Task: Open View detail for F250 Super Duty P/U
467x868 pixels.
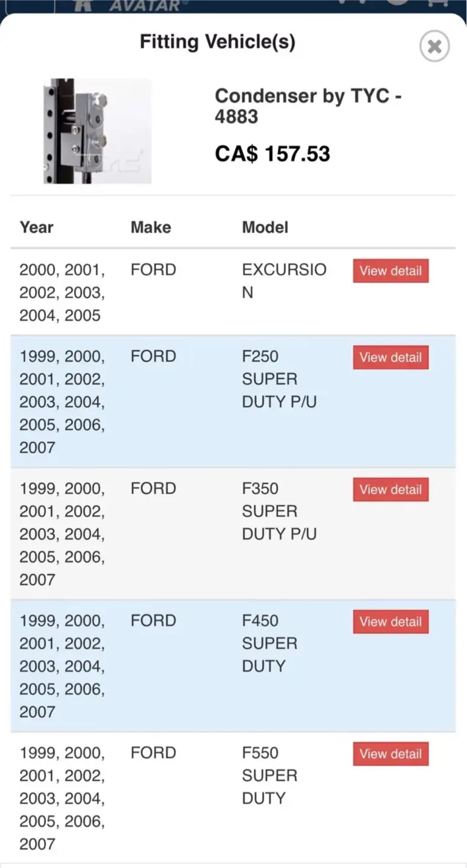Action: coord(390,357)
